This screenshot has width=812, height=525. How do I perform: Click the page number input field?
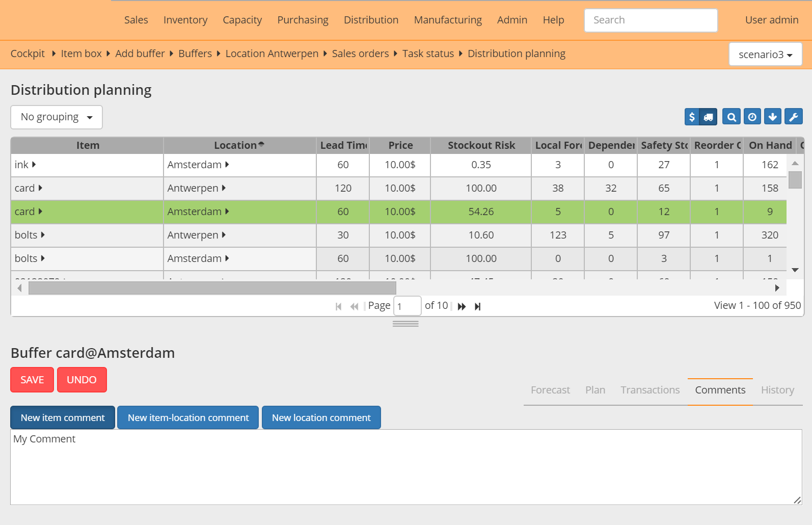(x=407, y=306)
